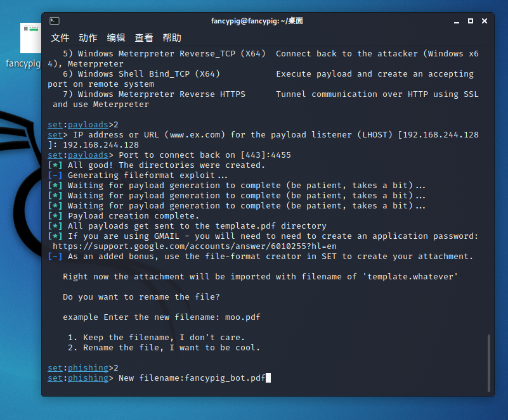The width and height of the screenshot is (508, 420).
Task: Click the 'Do you want to rename the file?' text
Action: click(x=141, y=297)
